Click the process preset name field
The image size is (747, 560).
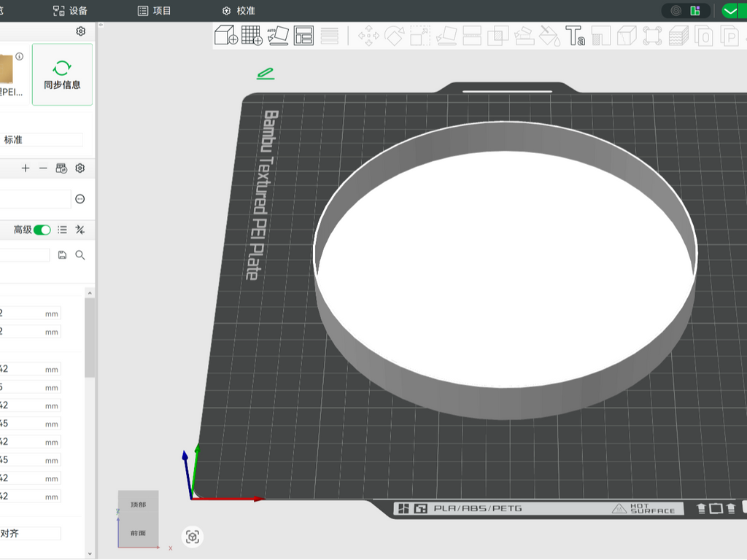(25, 255)
